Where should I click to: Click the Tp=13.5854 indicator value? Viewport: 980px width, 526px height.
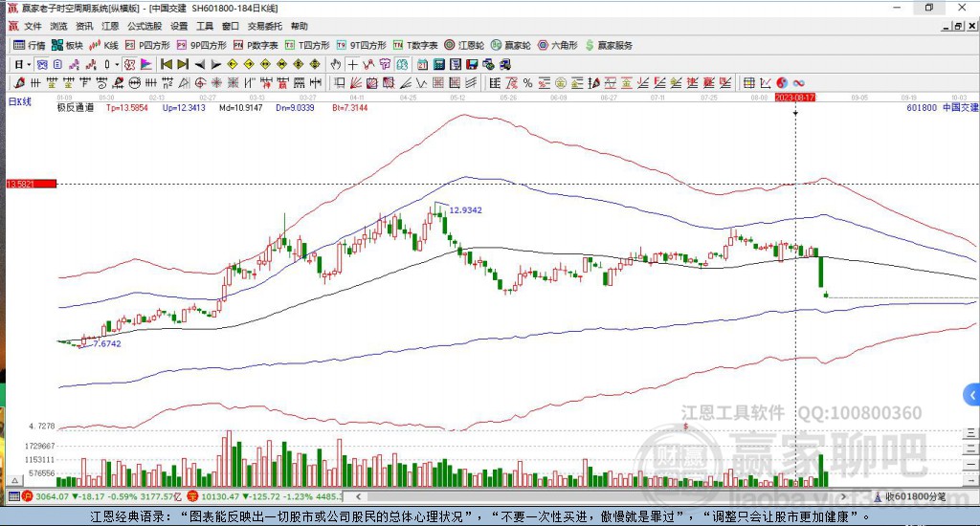[127, 107]
